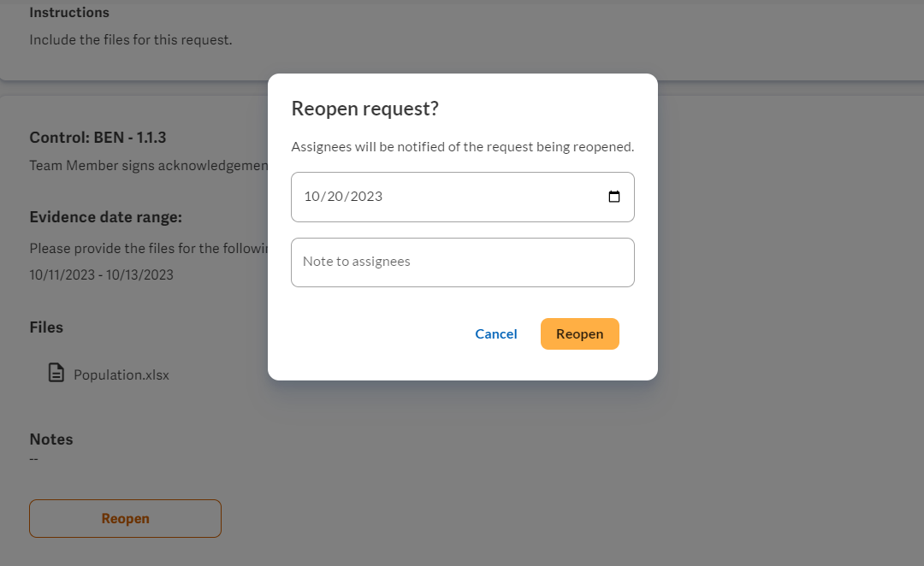
Task: Click the Note to assignees input field
Action: 462,262
